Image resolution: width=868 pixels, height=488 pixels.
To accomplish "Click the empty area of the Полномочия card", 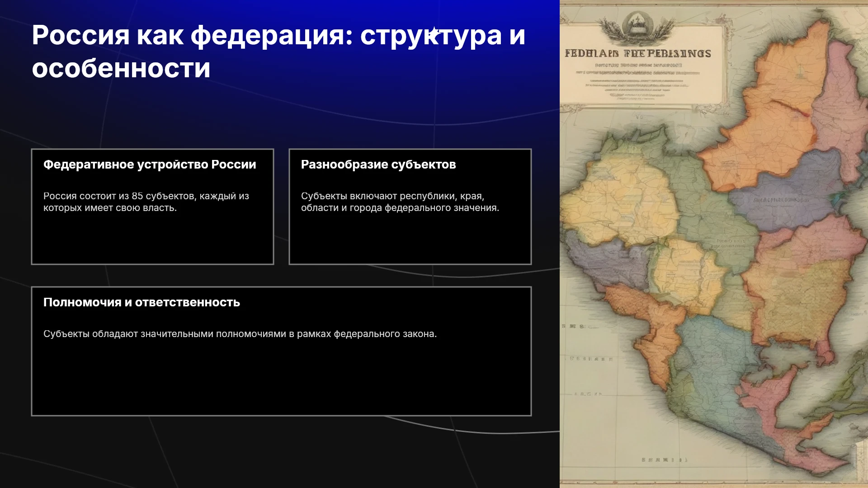I will [x=281, y=380].
